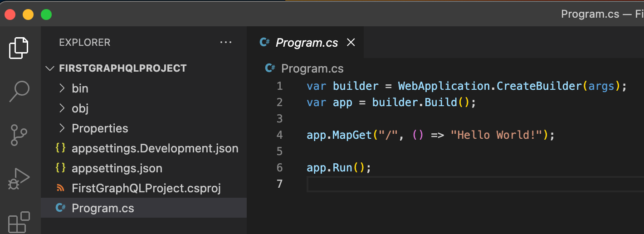Place cursor on empty line 7
This screenshot has width=644, height=234.
475,184
